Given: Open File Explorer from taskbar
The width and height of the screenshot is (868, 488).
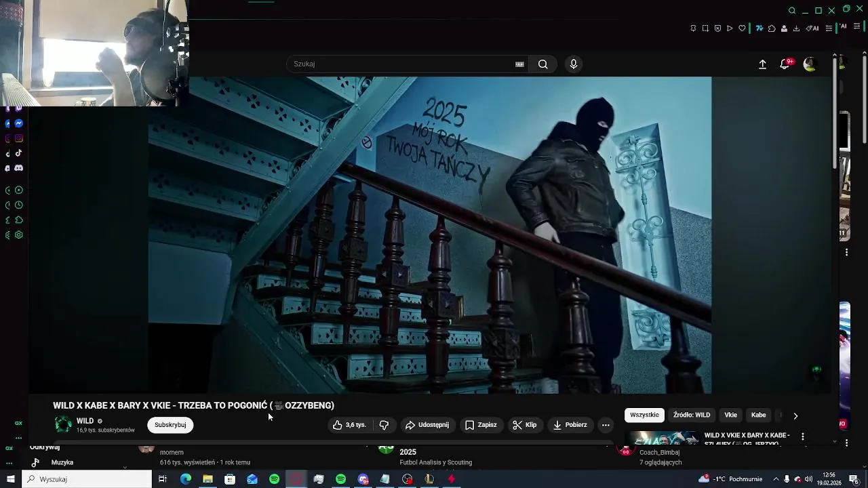Looking at the screenshot, I should pos(208,479).
